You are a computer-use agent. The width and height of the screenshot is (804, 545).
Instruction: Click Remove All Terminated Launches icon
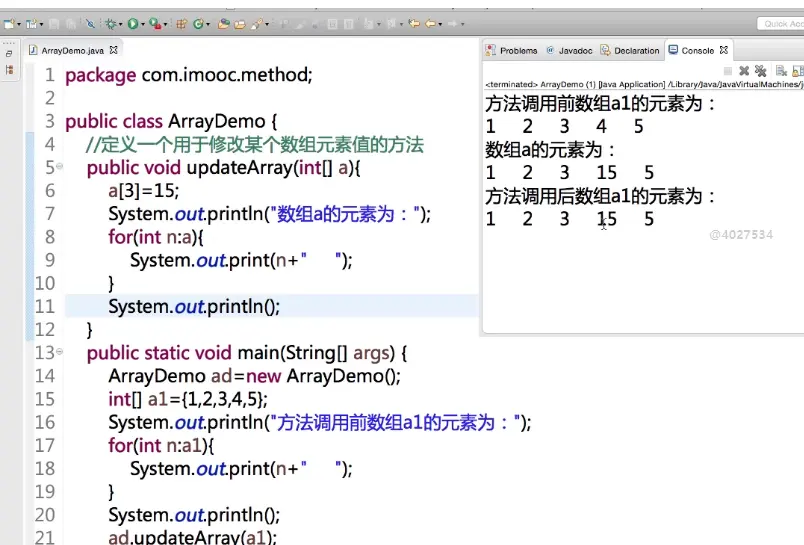(x=760, y=71)
